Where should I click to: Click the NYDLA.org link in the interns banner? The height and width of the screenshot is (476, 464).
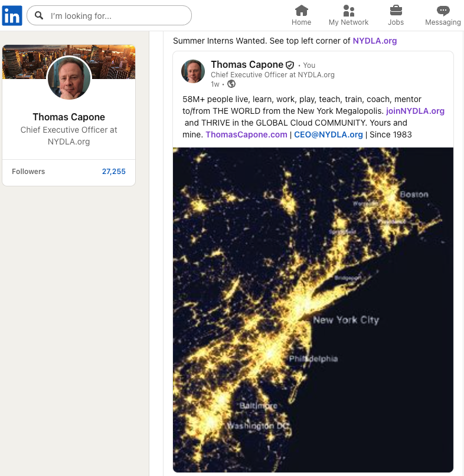click(x=375, y=41)
